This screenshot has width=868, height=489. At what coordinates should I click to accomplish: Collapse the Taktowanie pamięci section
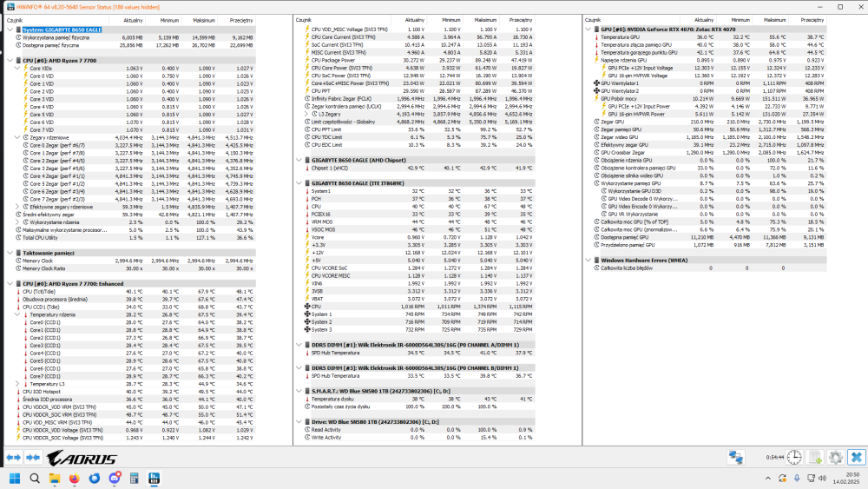pos(10,252)
